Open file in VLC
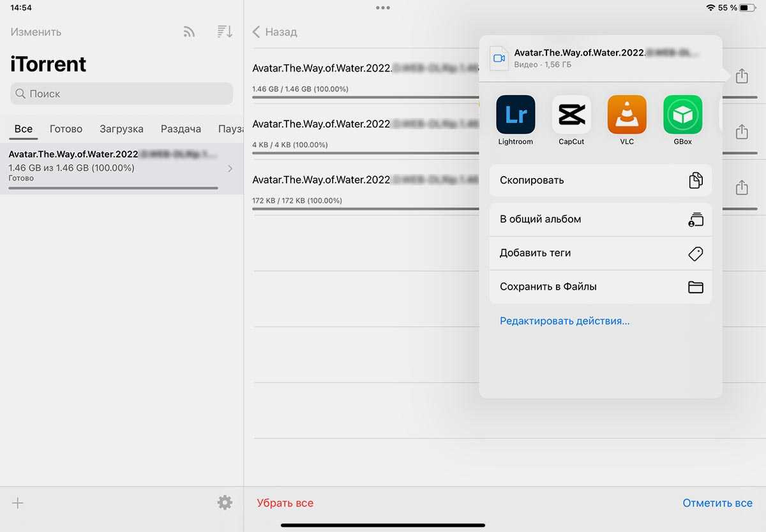The height and width of the screenshot is (532, 766). pos(627,115)
